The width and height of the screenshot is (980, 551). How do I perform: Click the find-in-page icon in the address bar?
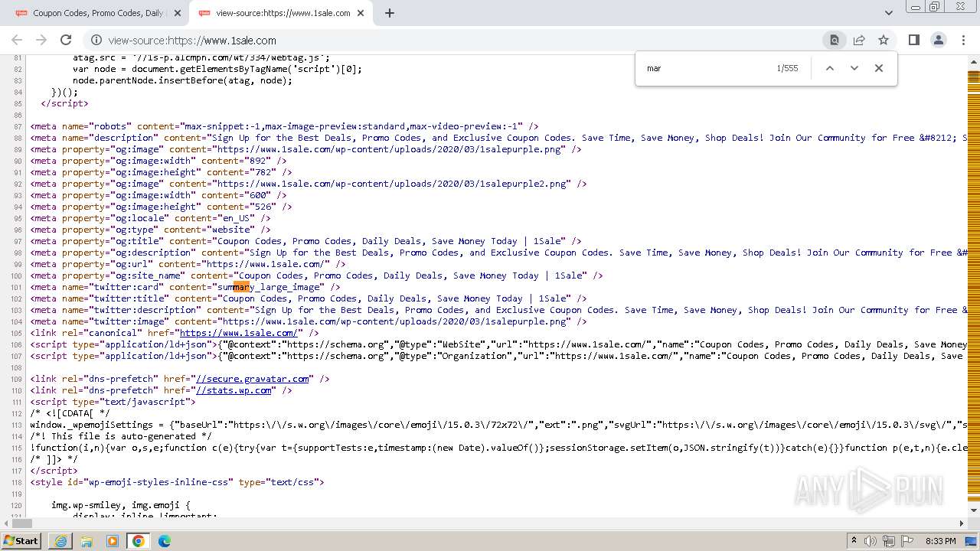point(835,40)
